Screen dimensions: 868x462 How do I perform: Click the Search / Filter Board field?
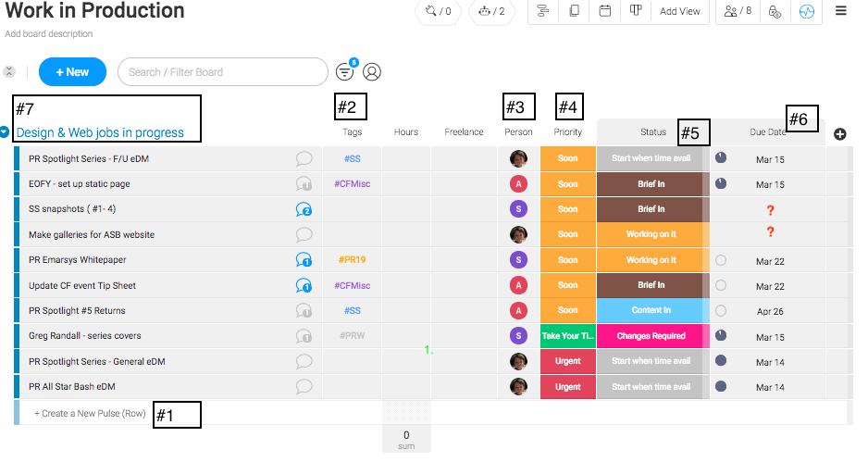(x=222, y=72)
